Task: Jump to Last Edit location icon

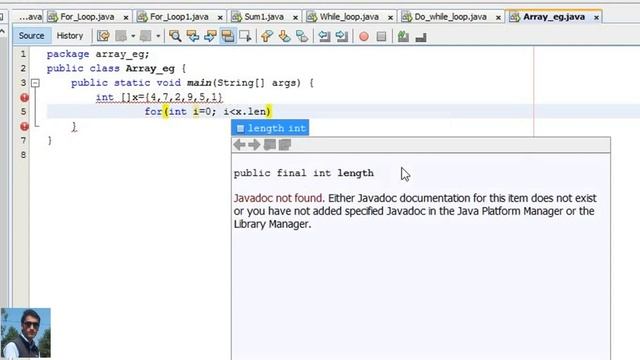Action: (x=103, y=36)
